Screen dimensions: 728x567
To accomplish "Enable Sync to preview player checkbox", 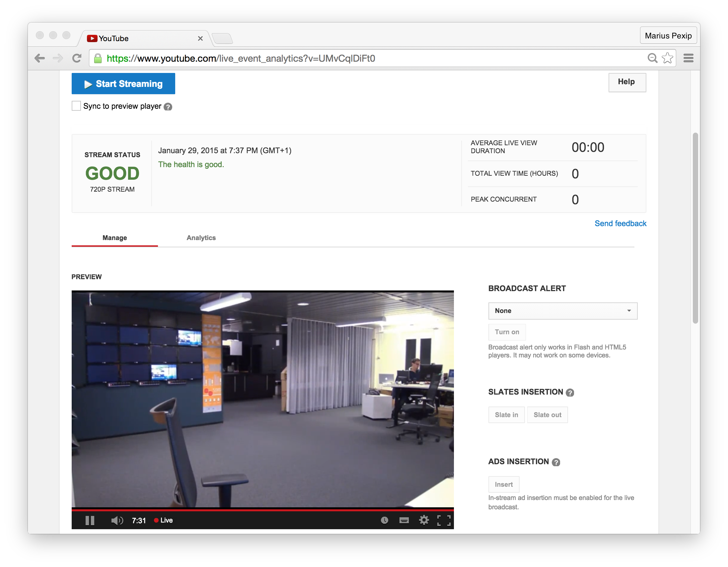I will tap(76, 106).
